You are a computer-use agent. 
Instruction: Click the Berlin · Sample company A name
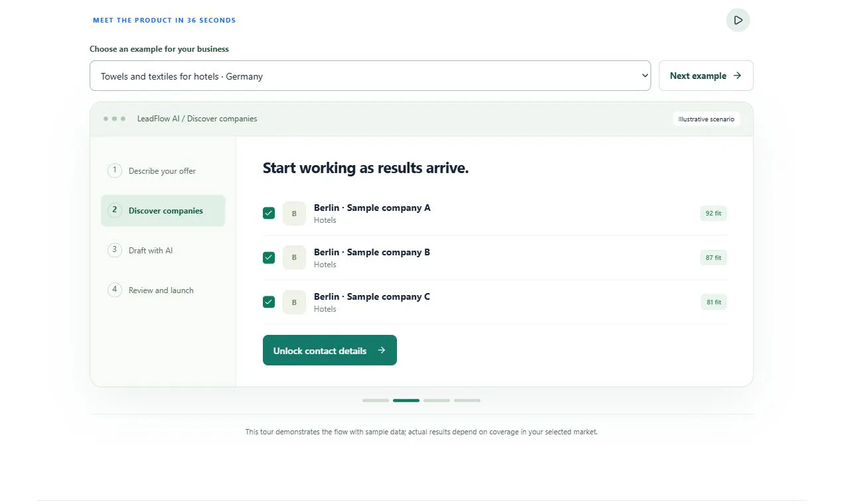[372, 208]
